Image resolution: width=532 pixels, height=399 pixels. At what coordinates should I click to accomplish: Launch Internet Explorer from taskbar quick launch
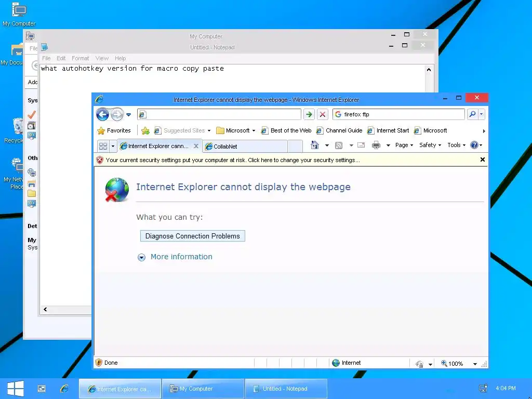(64, 389)
